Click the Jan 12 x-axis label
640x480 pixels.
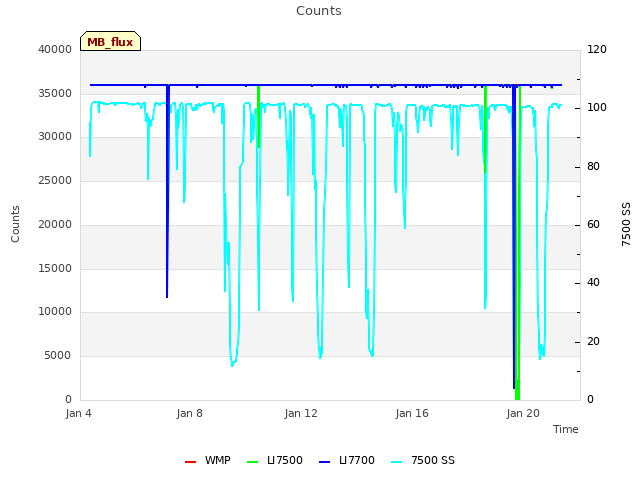pyautogui.click(x=301, y=413)
